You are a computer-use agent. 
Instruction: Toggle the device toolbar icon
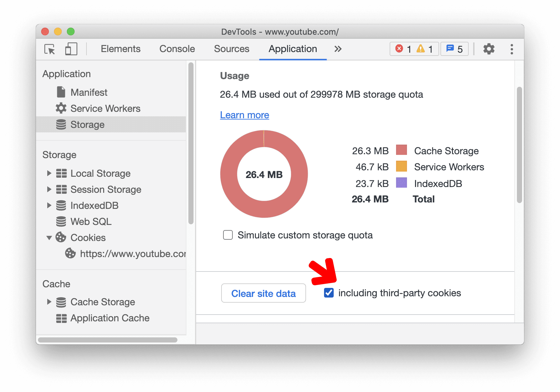pos(71,49)
